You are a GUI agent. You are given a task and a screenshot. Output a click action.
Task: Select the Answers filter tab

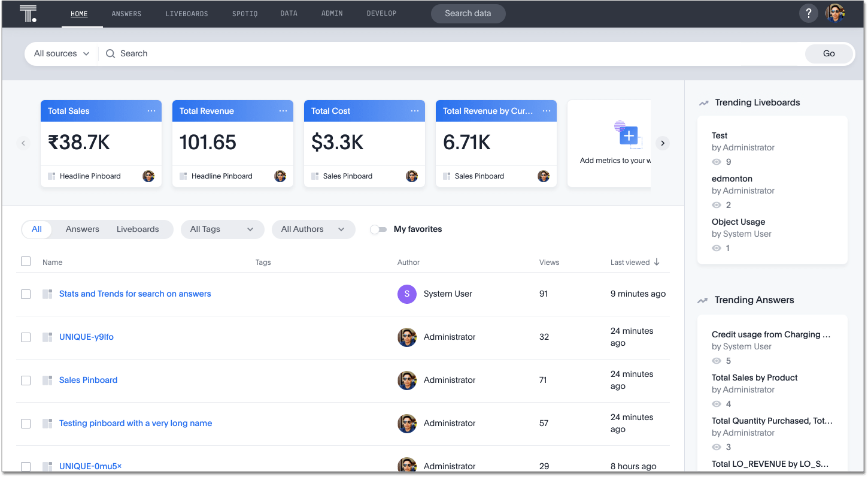click(x=82, y=229)
